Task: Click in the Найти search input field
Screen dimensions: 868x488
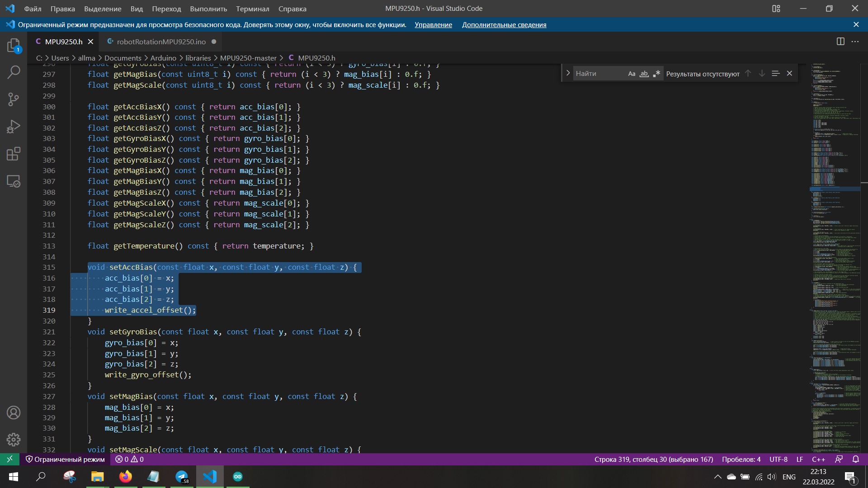Action: (x=599, y=74)
